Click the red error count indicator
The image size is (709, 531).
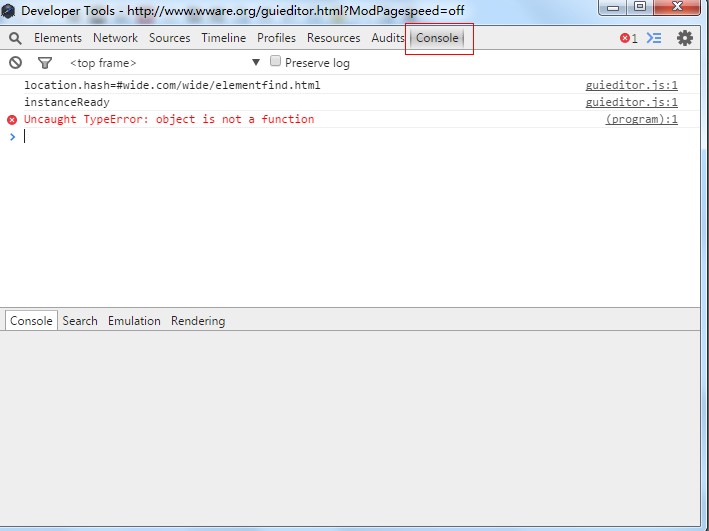point(628,38)
